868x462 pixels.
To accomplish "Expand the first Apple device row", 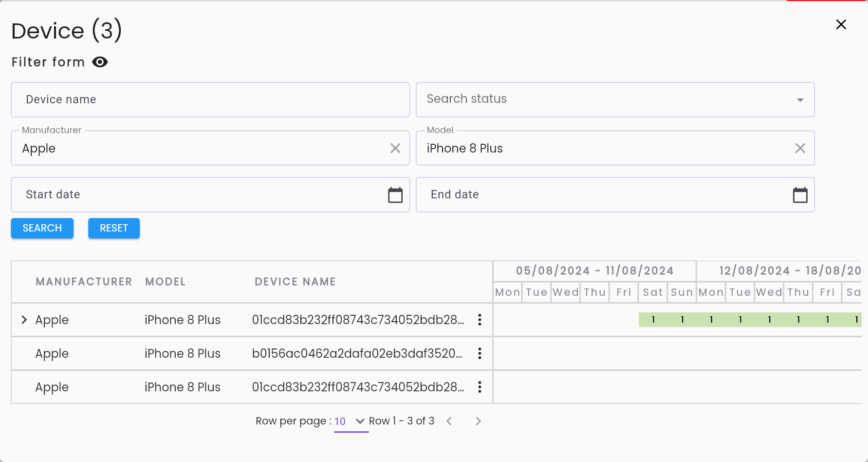I will [x=24, y=320].
